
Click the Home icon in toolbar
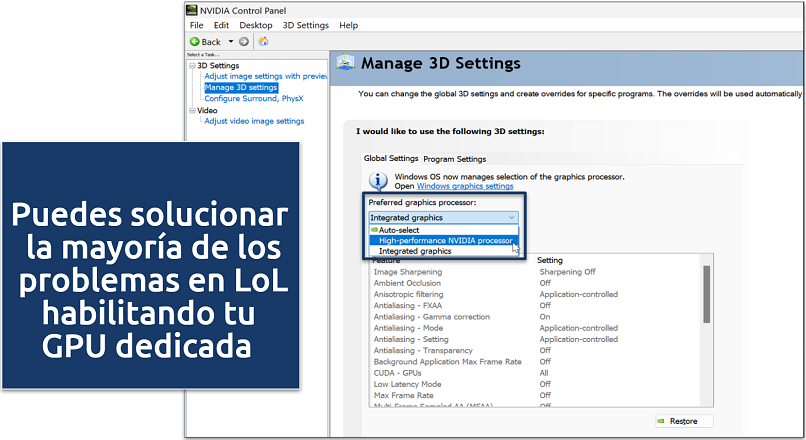[263, 42]
